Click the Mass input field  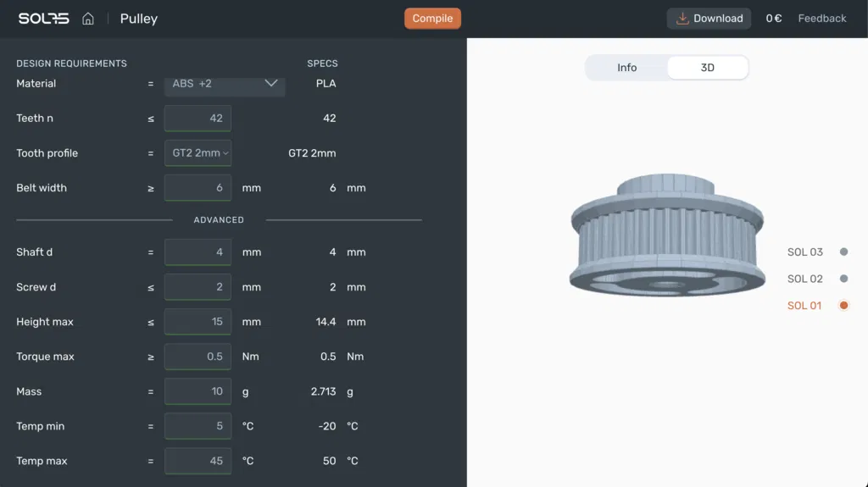198,391
